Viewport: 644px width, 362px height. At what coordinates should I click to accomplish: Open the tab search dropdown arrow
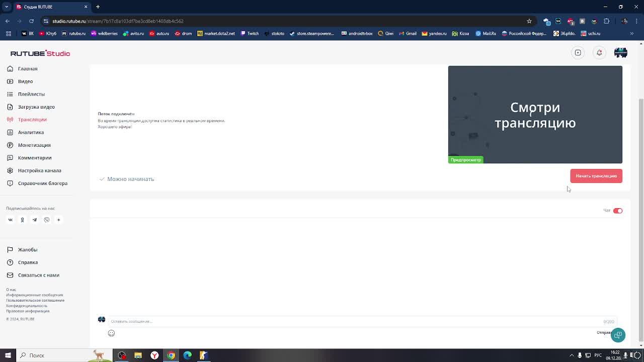(x=7, y=7)
